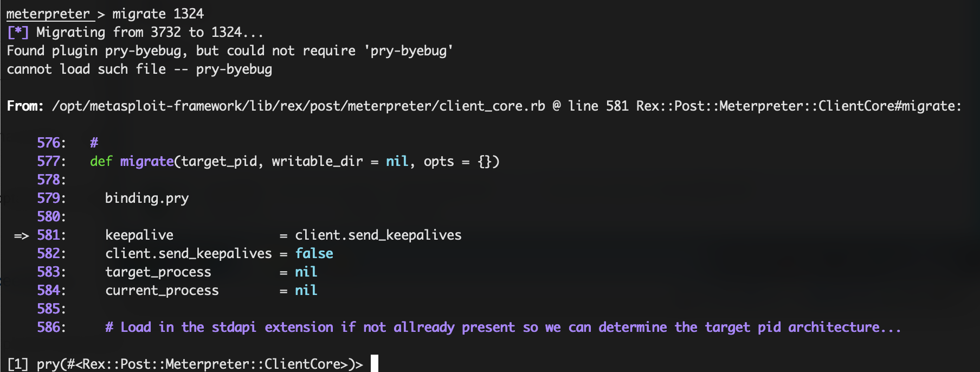Click the "false" value on line 582
The width and height of the screenshot is (980, 372).
(314, 253)
